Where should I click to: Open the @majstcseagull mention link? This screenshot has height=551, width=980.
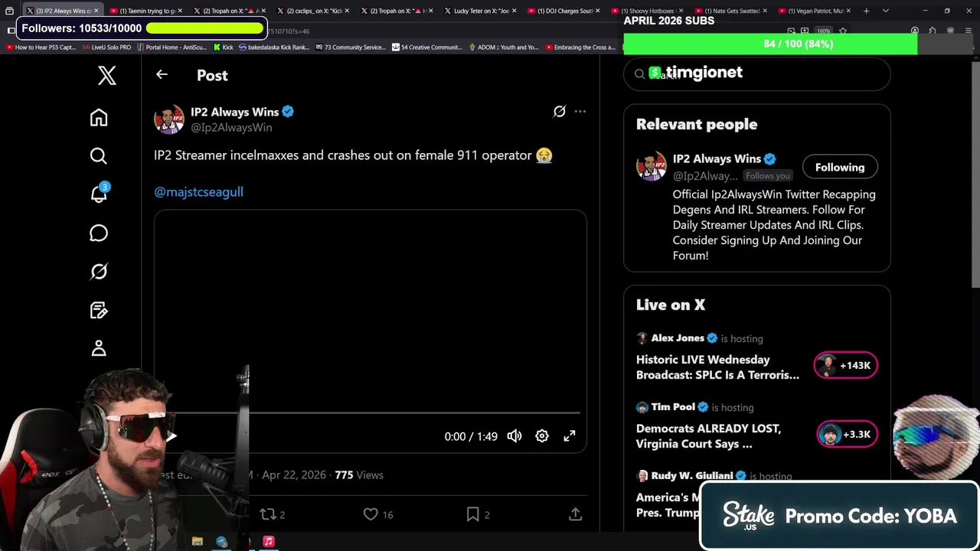(198, 192)
